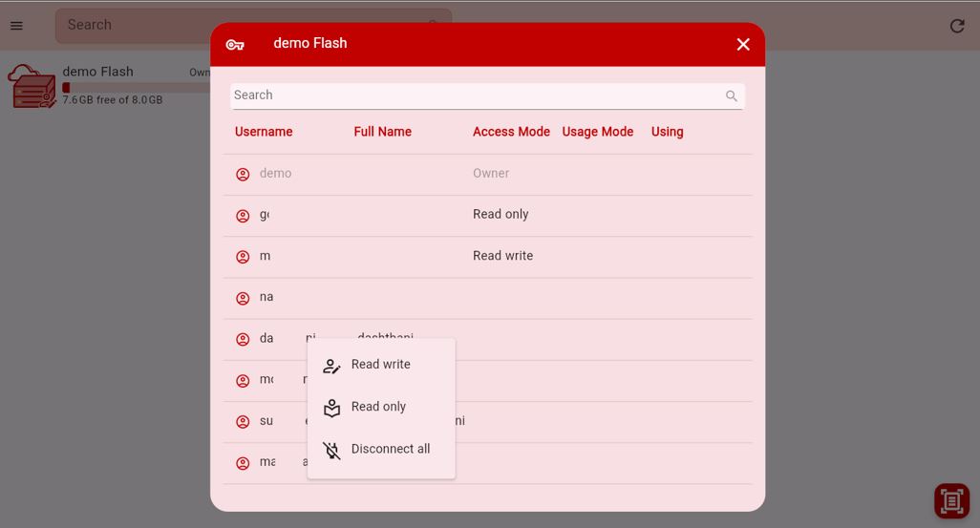
Task: Click the user icon beside demo
Action: pos(243,174)
